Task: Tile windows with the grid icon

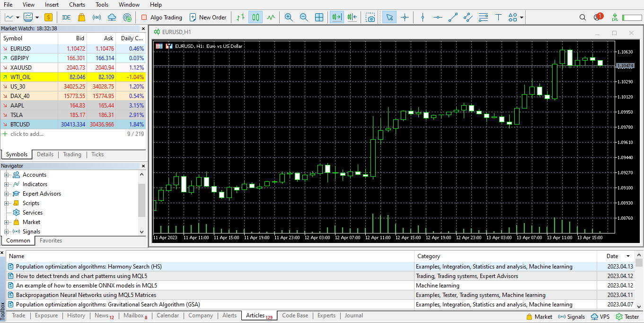Action: pyautogui.click(x=319, y=17)
